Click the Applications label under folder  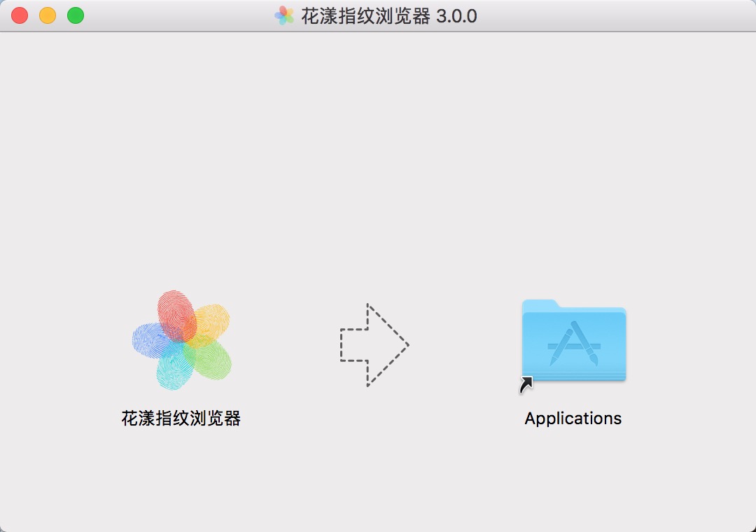pos(573,418)
